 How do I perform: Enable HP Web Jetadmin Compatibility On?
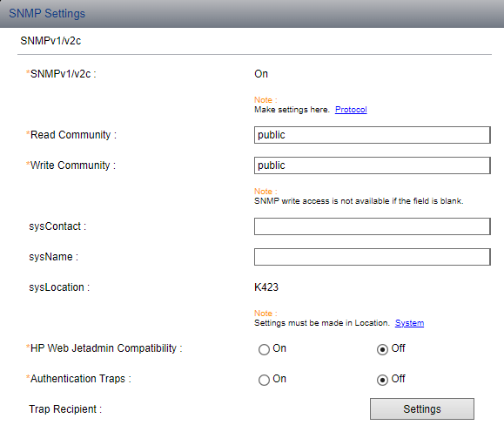coord(264,349)
